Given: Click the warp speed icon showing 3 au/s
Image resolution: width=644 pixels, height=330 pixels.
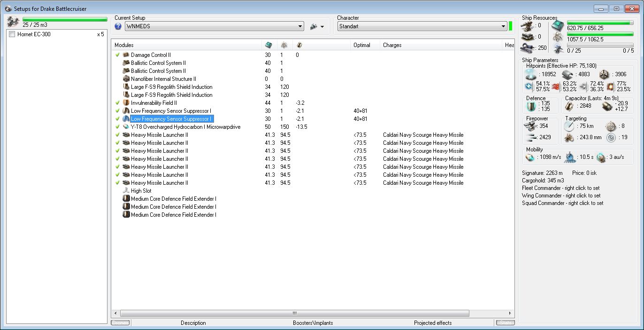Looking at the screenshot, I should (x=601, y=157).
